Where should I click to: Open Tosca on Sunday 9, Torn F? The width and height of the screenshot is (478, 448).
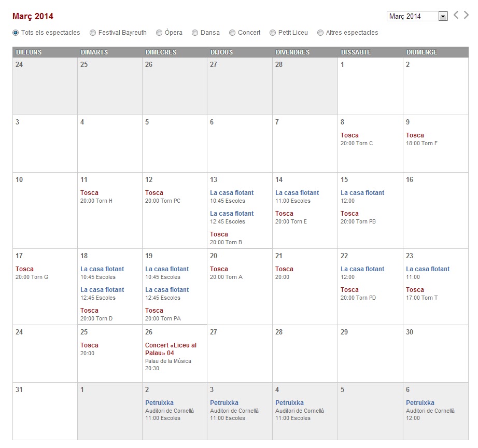point(415,135)
